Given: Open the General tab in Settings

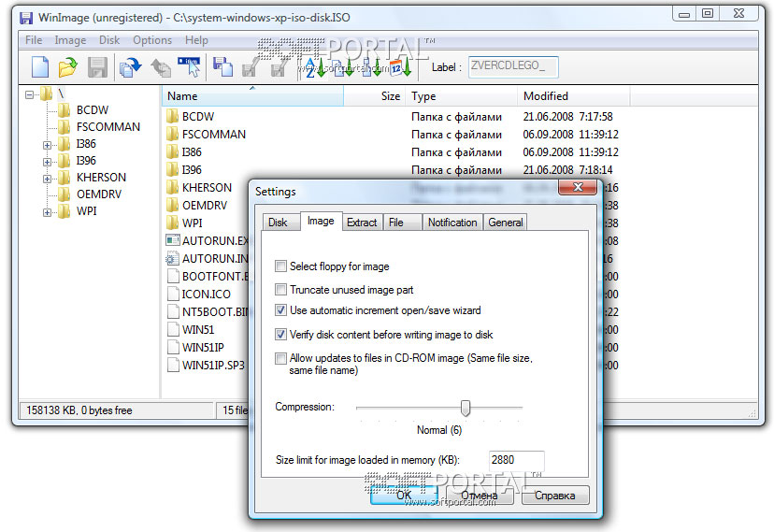Looking at the screenshot, I should [506, 223].
